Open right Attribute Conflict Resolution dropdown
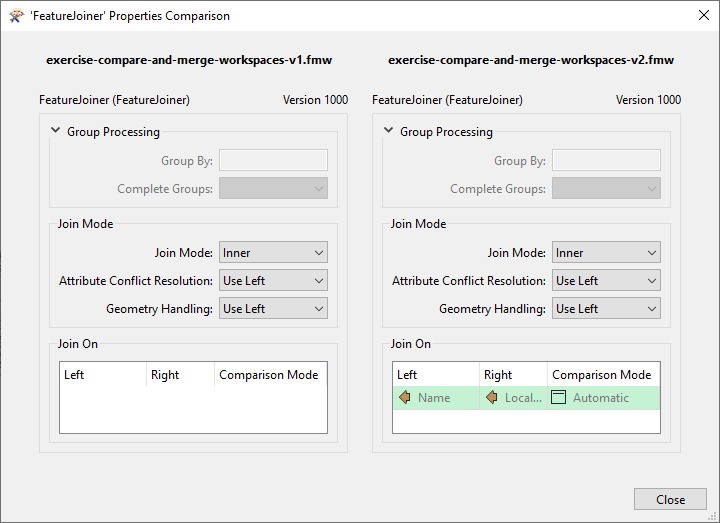The height and width of the screenshot is (523, 720). (x=606, y=281)
